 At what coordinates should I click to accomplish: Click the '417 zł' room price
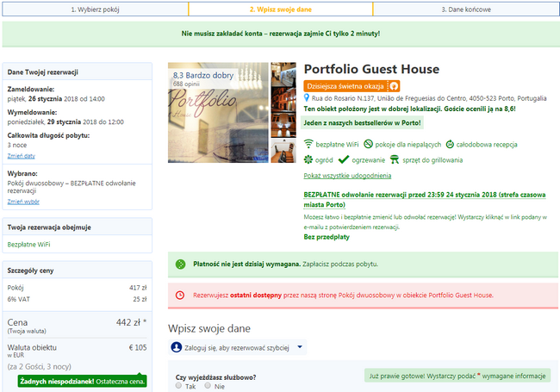pyautogui.click(x=138, y=288)
